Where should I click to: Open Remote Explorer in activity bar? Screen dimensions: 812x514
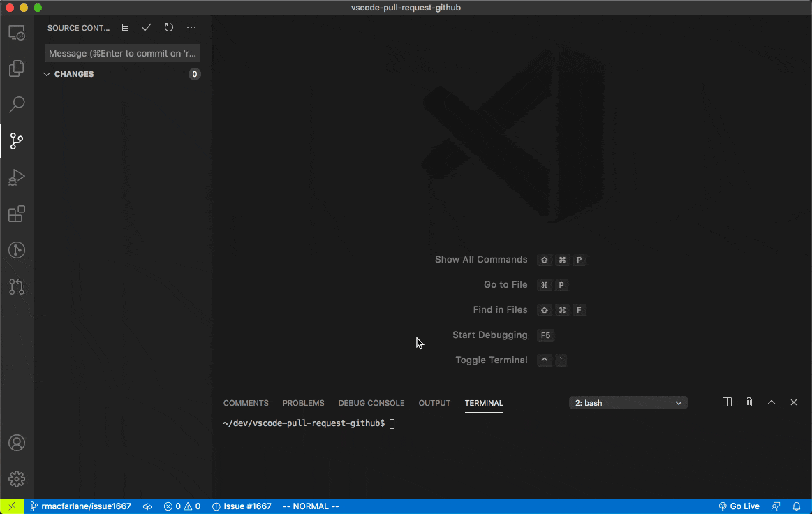[17, 33]
